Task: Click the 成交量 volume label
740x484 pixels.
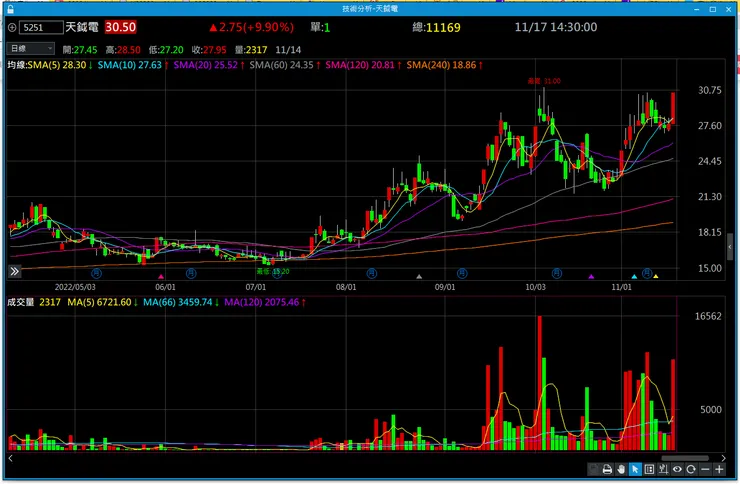Action: click(x=21, y=302)
